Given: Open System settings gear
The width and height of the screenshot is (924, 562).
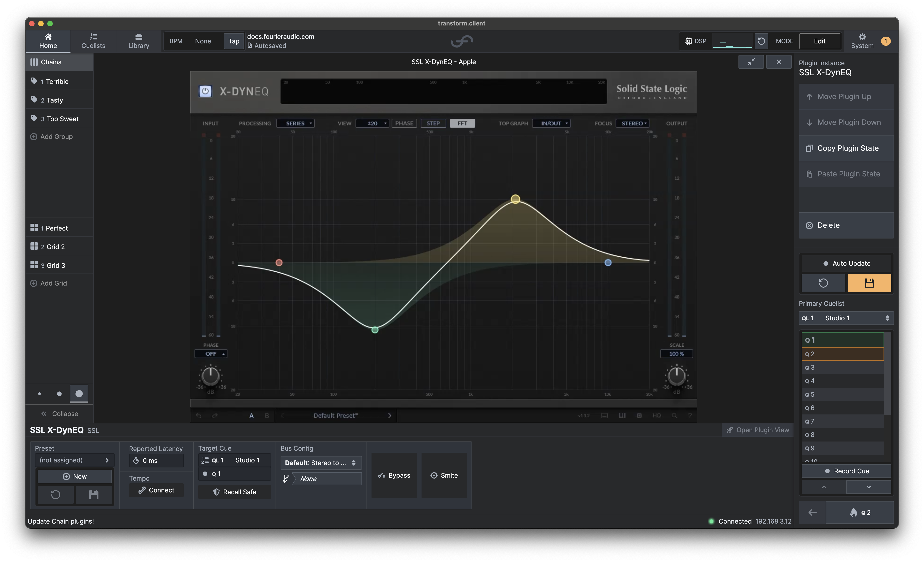Looking at the screenshot, I should (862, 41).
